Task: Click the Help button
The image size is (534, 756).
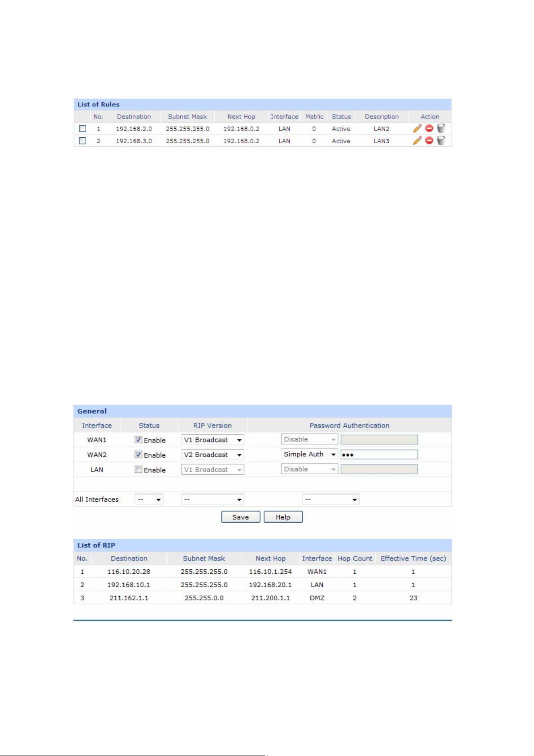Action: pos(283,517)
